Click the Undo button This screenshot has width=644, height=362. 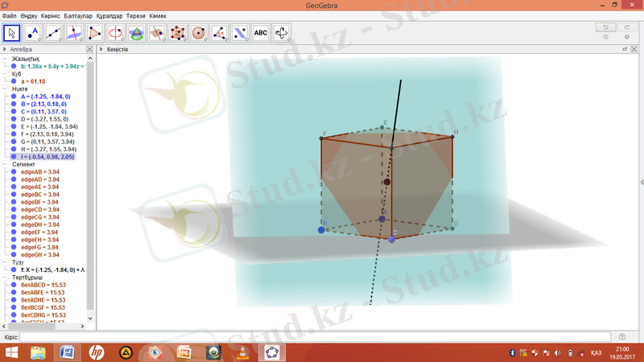pyautogui.click(x=601, y=27)
